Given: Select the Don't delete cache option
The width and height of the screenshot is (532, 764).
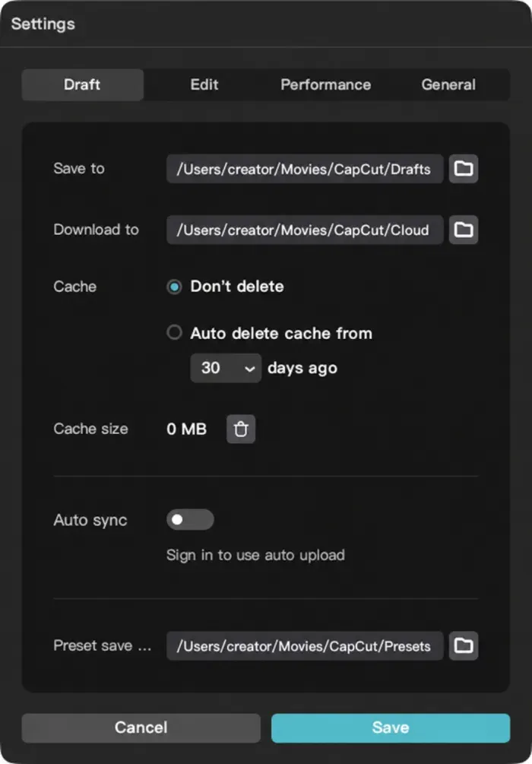Looking at the screenshot, I should (x=174, y=287).
